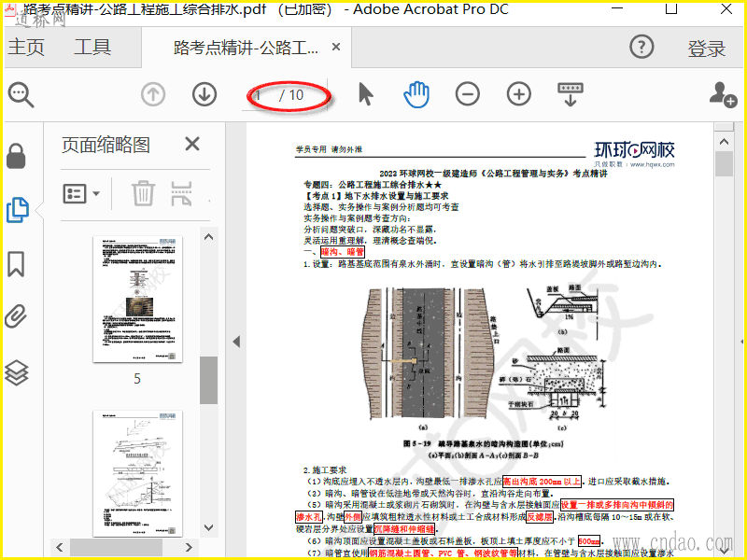Close the 页面缩略图 panel
747x560 pixels.
tap(192, 144)
